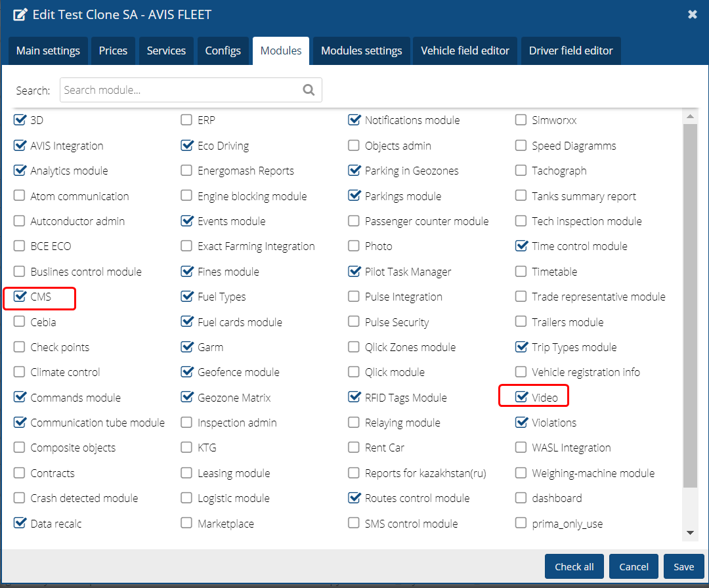This screenshot has width=709, height=588.
Task: Check the Marketplace module checkbox
Action: [187, 524]
